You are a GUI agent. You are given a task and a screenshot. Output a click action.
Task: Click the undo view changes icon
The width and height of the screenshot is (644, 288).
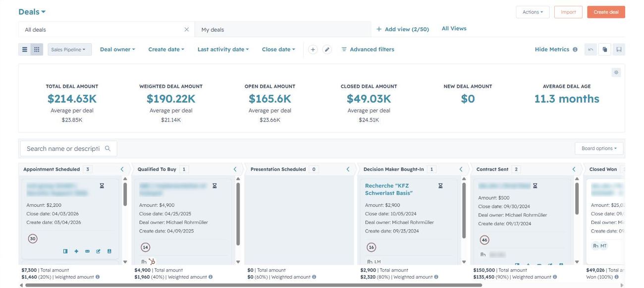[x=590, y=50]
